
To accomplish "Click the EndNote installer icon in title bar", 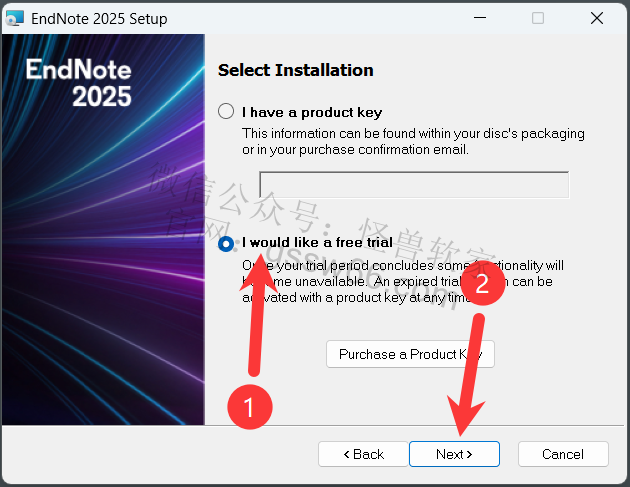I will 15,19.
